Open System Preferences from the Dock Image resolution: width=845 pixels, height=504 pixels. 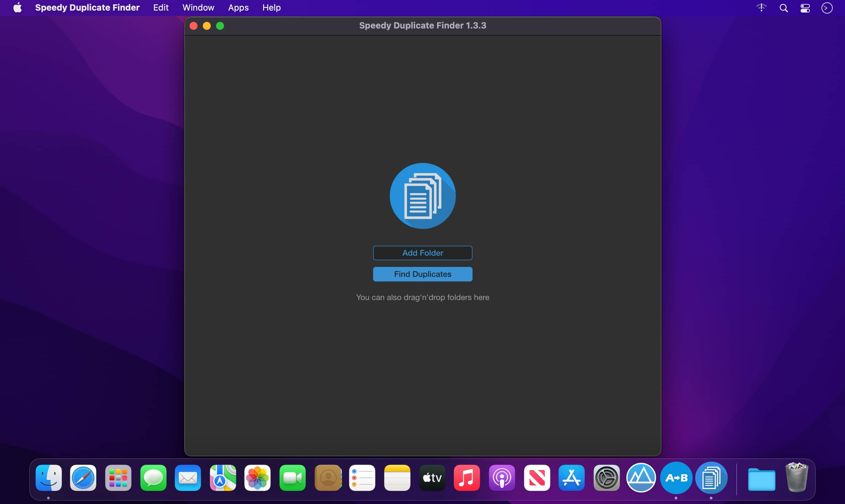(606, 478)
